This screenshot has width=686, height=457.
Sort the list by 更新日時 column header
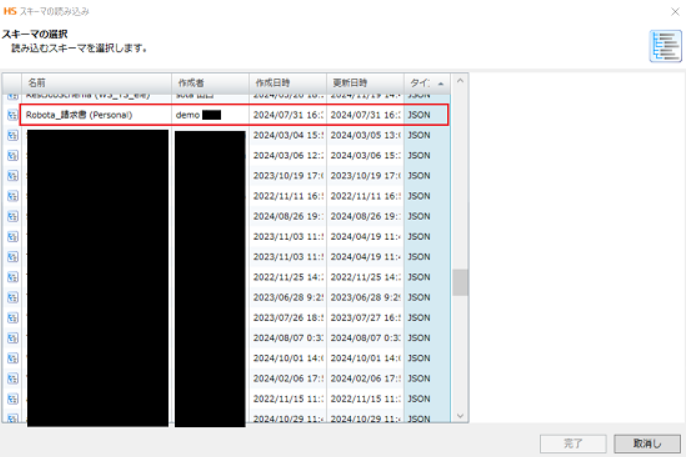[x=365, y=83]
